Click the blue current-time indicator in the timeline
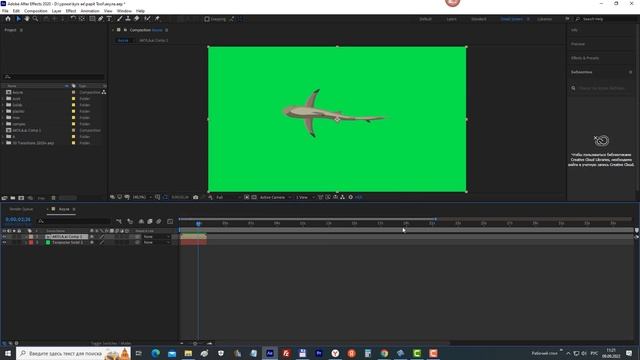This screenshot has height=360, width=640. 198,224
